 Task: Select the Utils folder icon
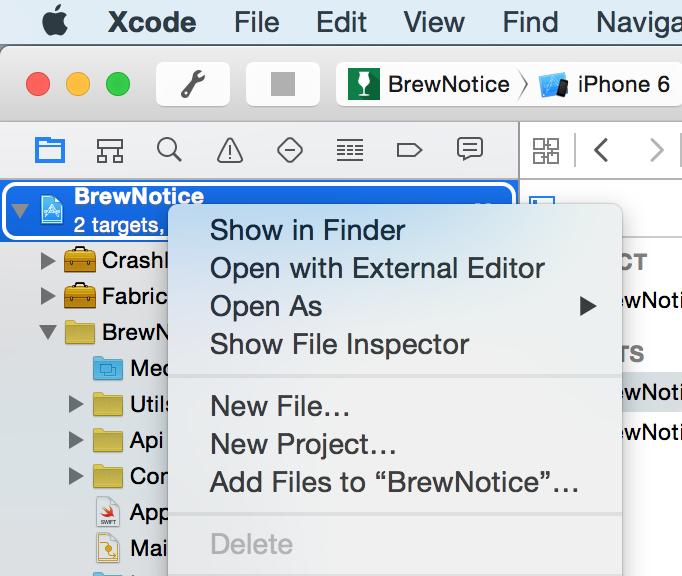[108, 404]
